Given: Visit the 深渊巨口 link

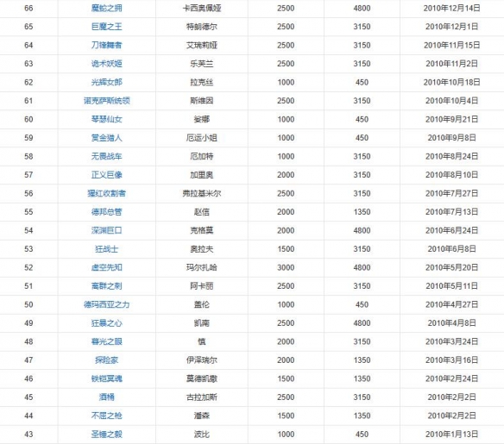Looking at the screenshot, I should pyautogui.click(x=107, y=230).
